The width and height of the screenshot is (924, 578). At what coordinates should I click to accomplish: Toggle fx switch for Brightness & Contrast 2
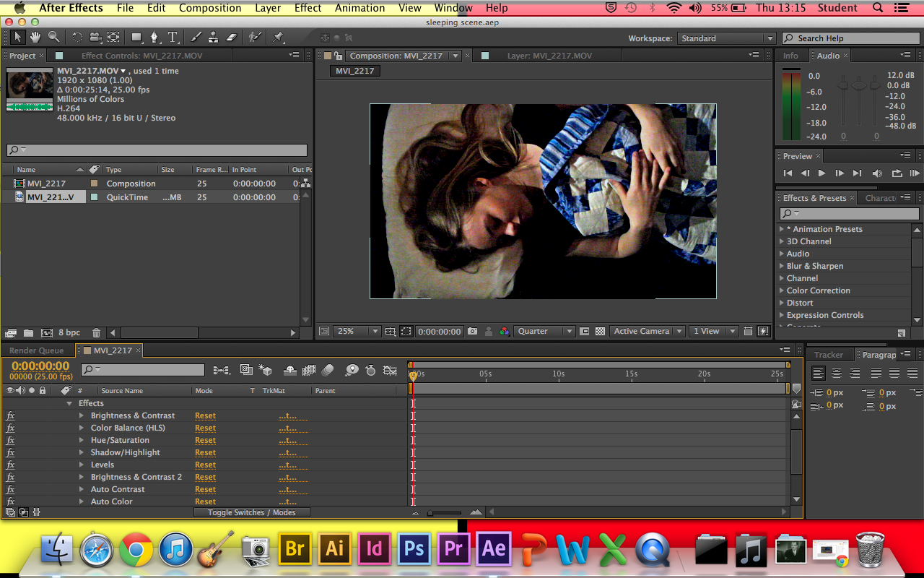[x=10, y=477]
